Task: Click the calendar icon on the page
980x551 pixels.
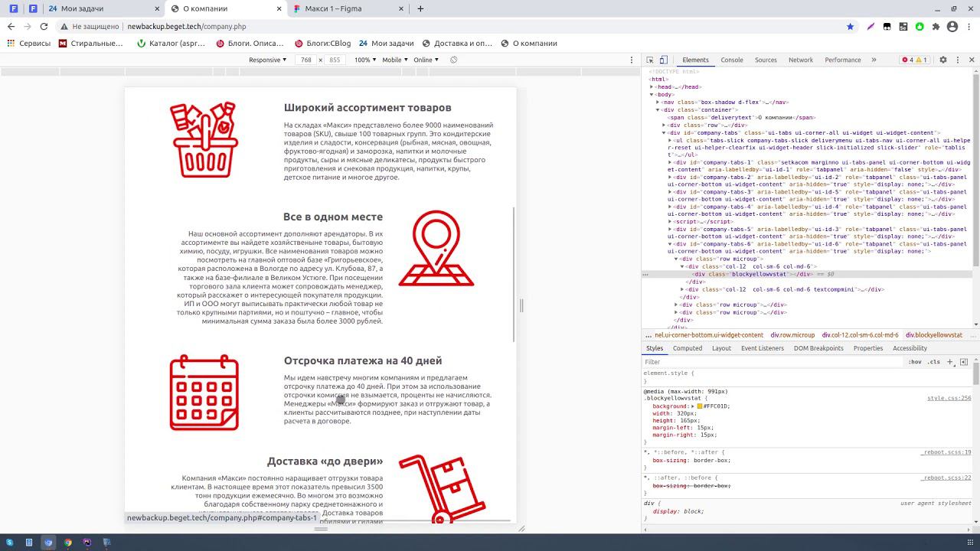Action: [x=204, y=393]
